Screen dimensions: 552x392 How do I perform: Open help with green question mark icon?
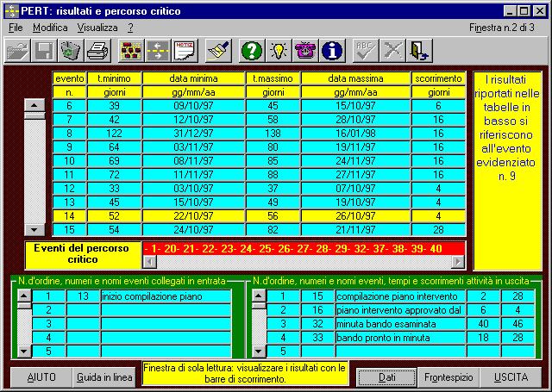(251, 51)
